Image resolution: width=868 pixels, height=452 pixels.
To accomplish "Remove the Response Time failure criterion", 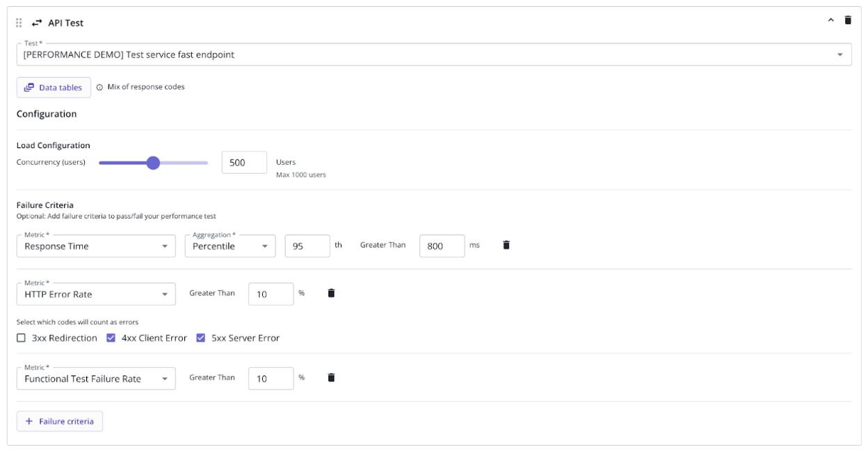I will pos(506,244).
